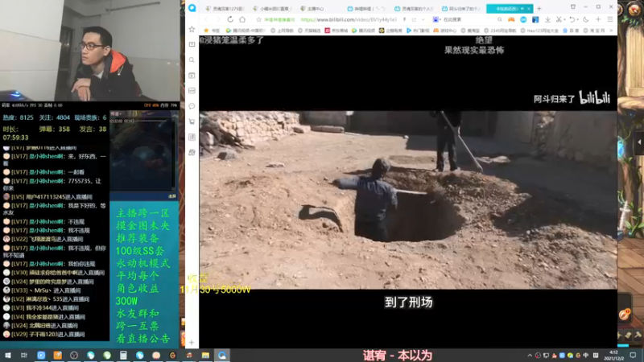This screenshot has width=644, height=362.
Task: Expand the screenshot tool dropdown arrow
Action: 564,19
